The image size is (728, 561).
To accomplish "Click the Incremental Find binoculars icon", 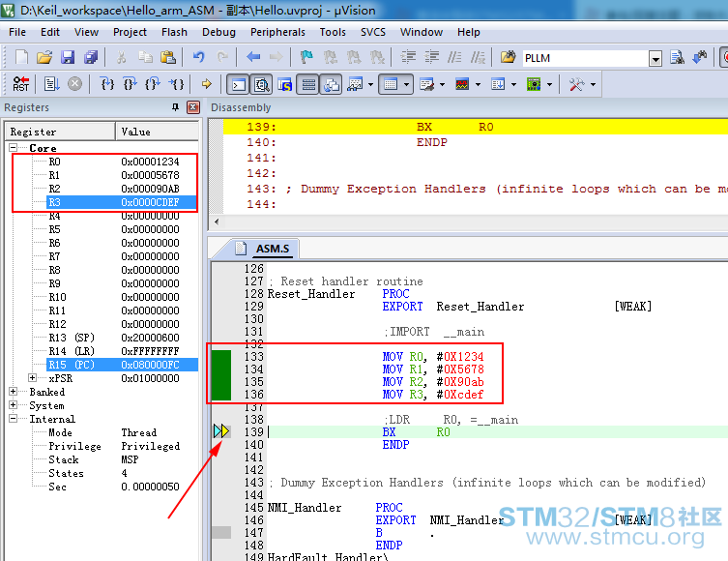I will point(700,58).
